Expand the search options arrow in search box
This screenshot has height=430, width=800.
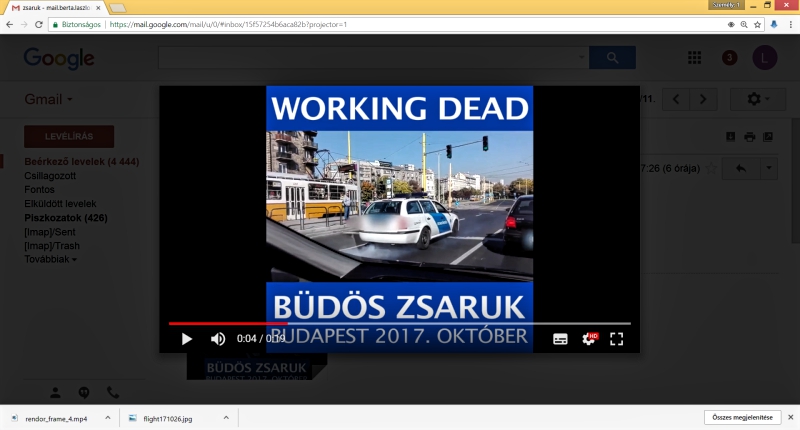[x=581, y=57]
